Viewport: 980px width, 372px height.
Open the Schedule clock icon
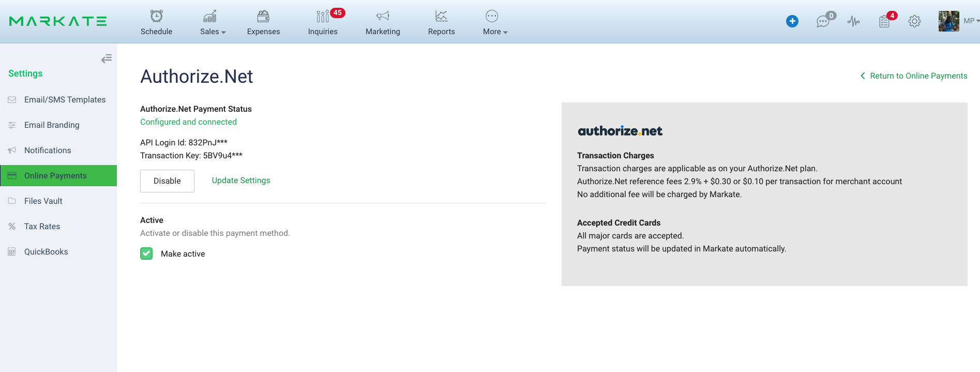[x=156, y=16]
